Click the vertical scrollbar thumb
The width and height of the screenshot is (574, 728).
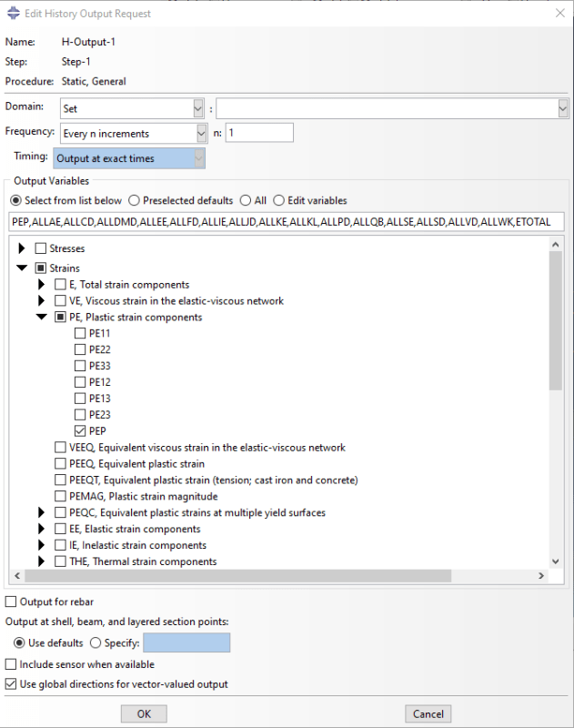pyautogui.click(x=556, y=320)
